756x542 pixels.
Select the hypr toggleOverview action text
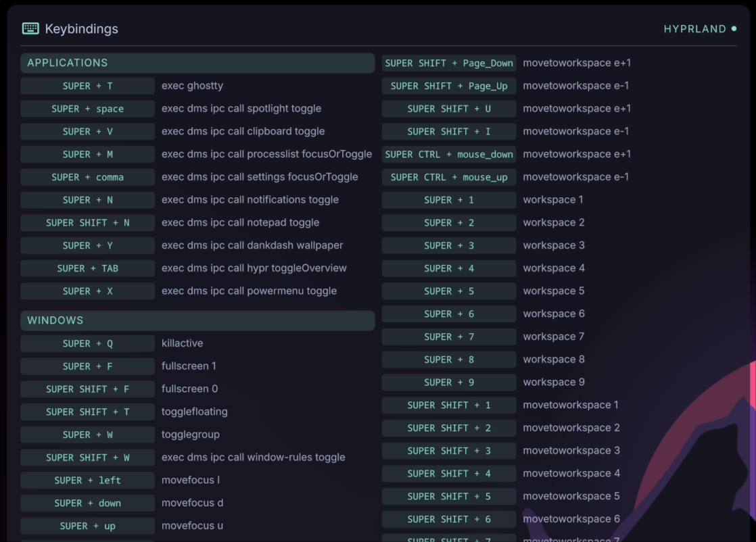click(x=254, y=268)
